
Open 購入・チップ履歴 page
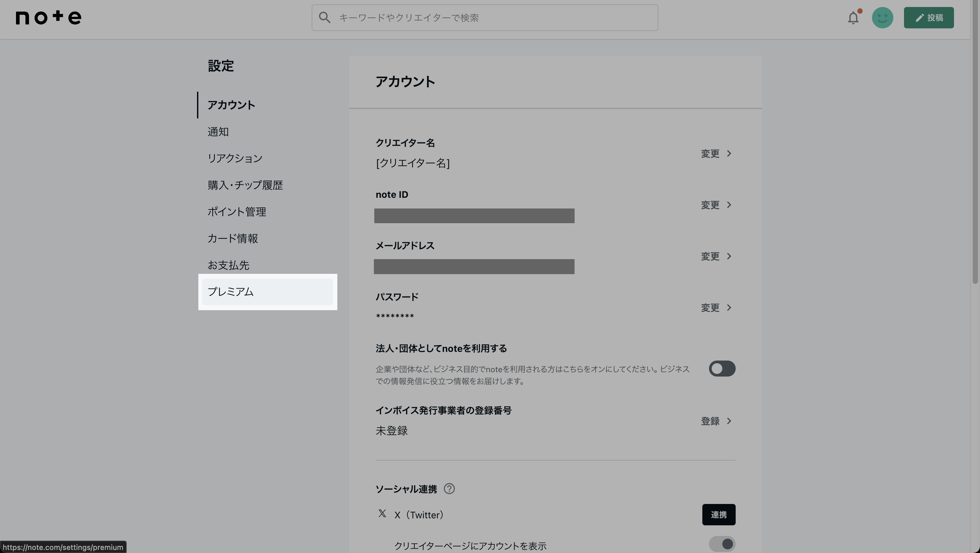245,185
